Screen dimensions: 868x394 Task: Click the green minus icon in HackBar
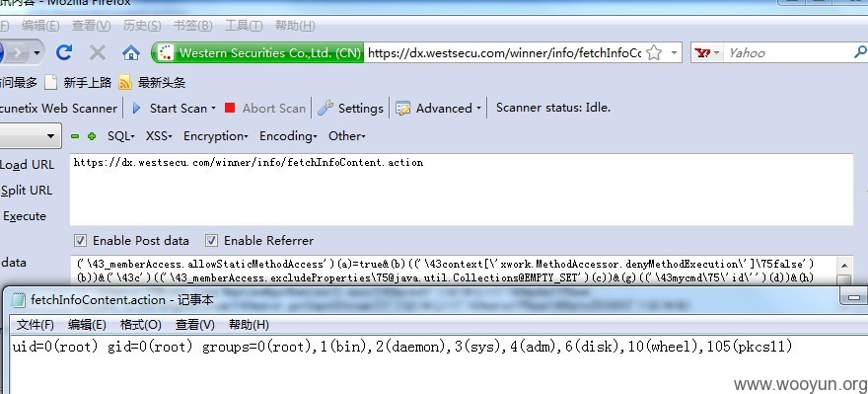(x=75, y=136)
